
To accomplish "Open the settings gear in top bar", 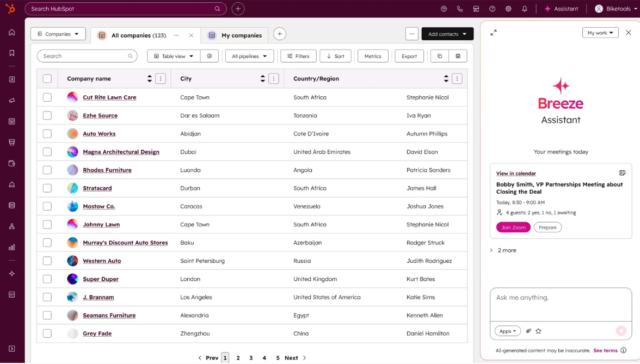I will point(508,9).
